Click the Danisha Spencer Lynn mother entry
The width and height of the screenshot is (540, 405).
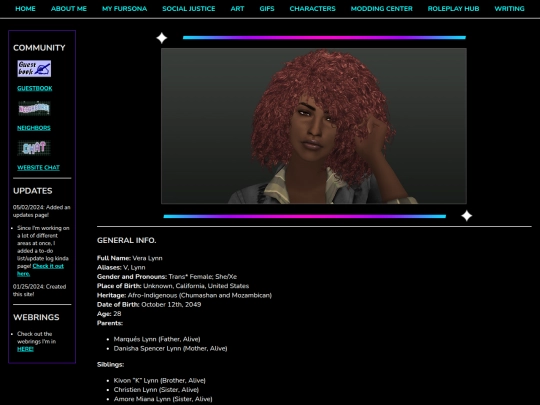[170, 349]
